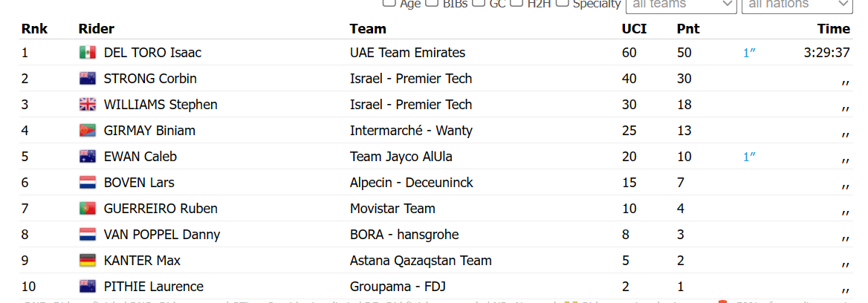Open the Team Jayco AlUla link
The width and height of the screenshot is (868, 303).
point(401,157)
